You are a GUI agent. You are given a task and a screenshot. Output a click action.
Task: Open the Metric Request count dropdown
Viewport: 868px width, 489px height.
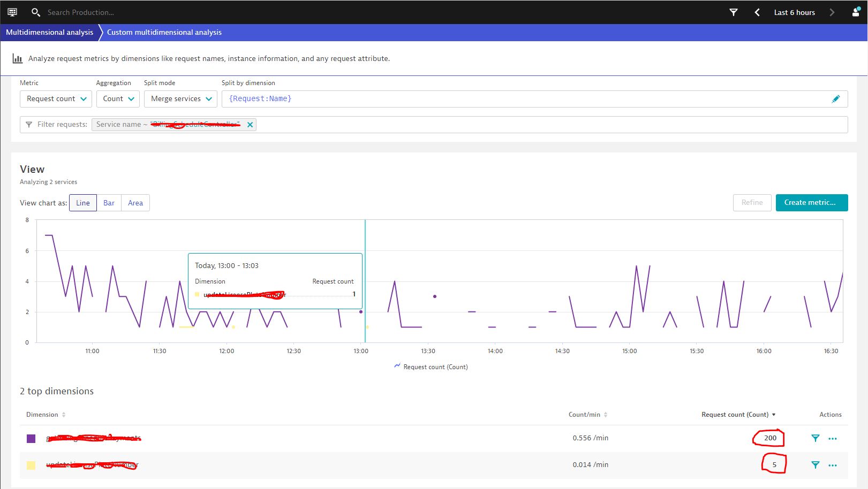[x=56, y=99]
